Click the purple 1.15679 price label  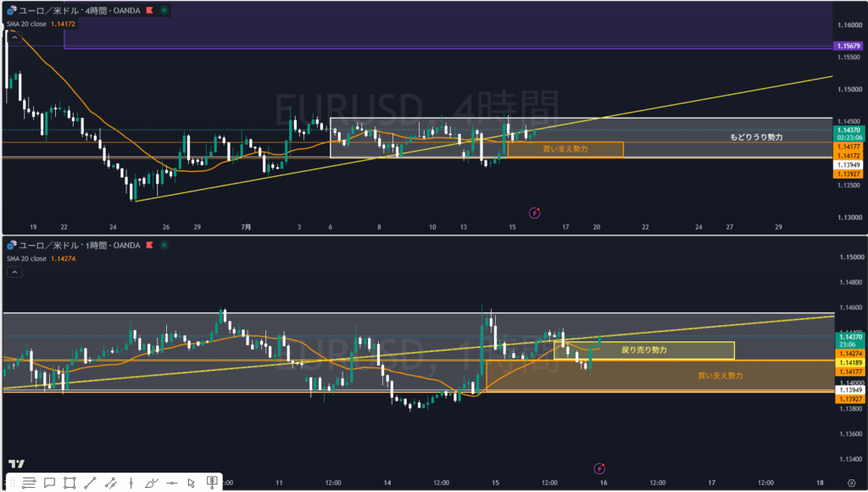click(x=848, y=46)
